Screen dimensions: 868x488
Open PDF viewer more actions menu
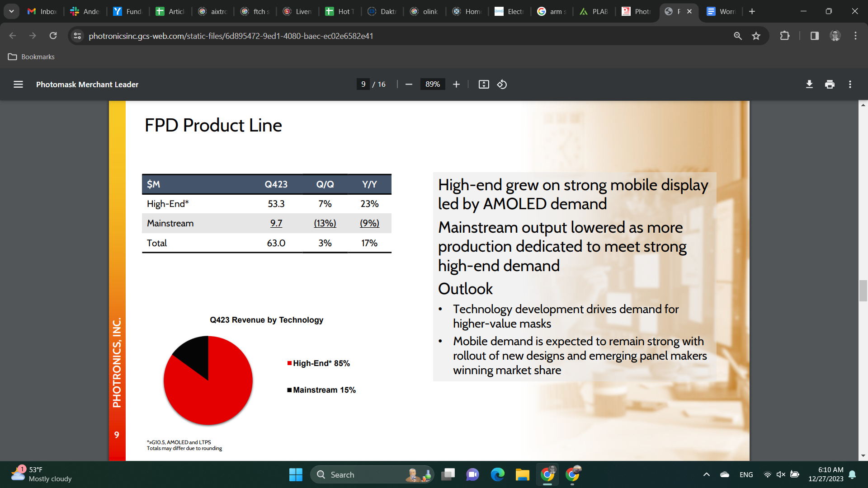pos(850,84)
